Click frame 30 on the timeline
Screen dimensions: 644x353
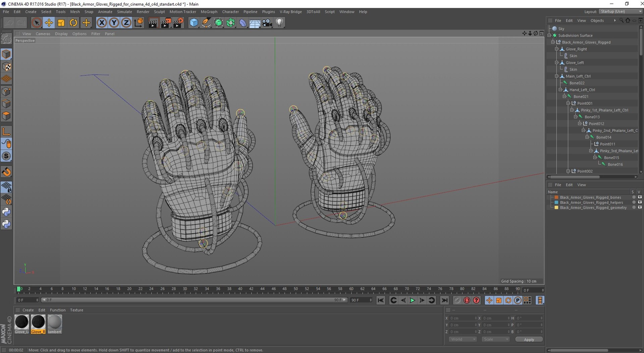point(185,289)
